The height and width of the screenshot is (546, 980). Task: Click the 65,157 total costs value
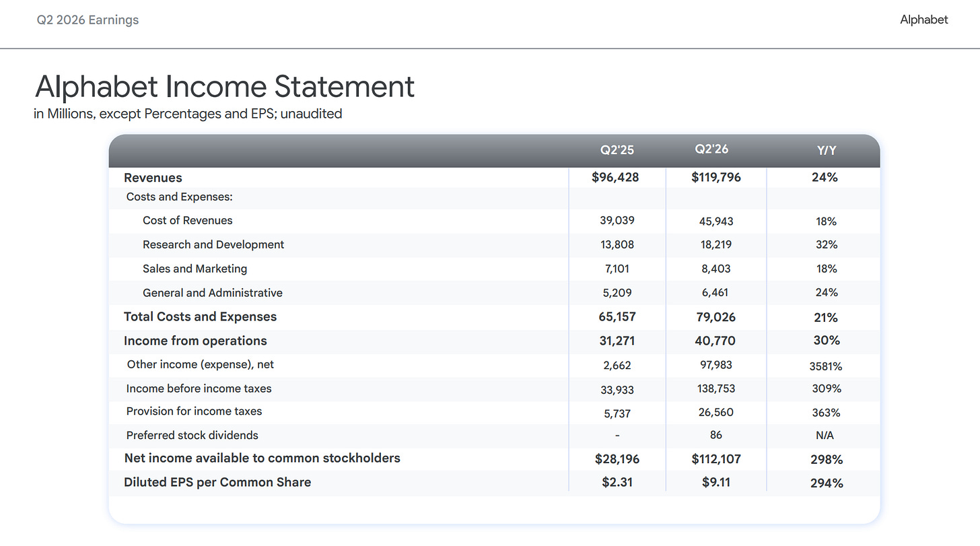tap(617, 317)
